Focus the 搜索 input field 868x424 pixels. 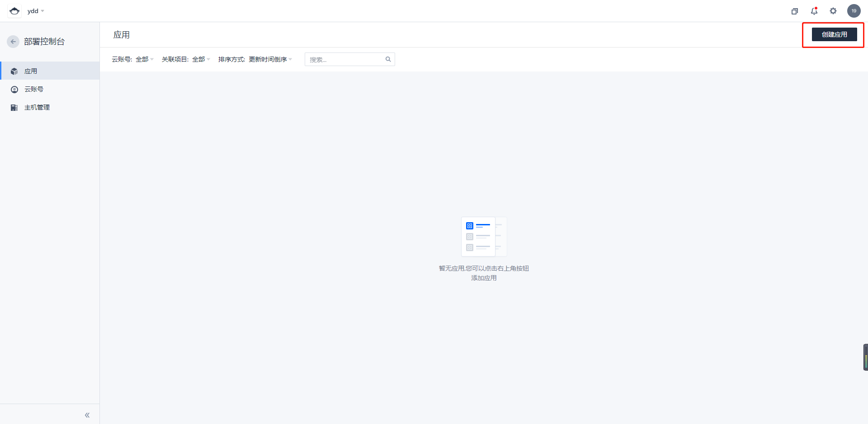coord(349,59)
